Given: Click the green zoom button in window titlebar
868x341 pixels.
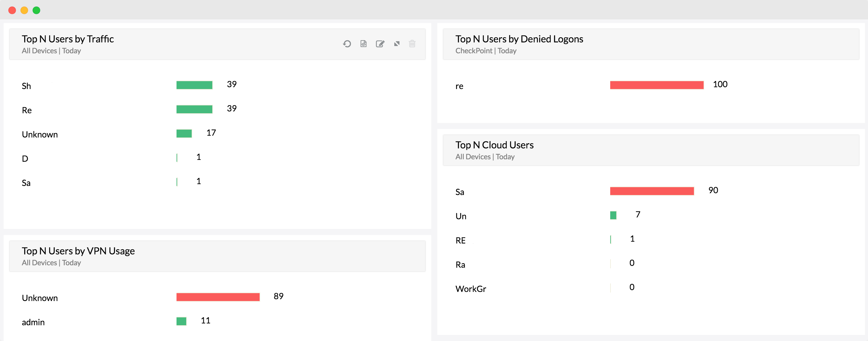Looking at the screenshot, I should (x=36, y=10).
